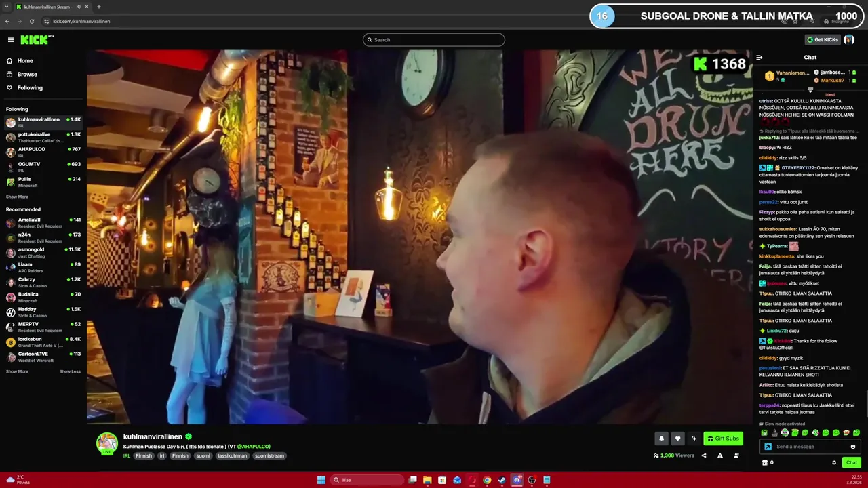Open the hamburger sidebar menu
Viewport: 868px width, 488px height.
pos(10,40)
